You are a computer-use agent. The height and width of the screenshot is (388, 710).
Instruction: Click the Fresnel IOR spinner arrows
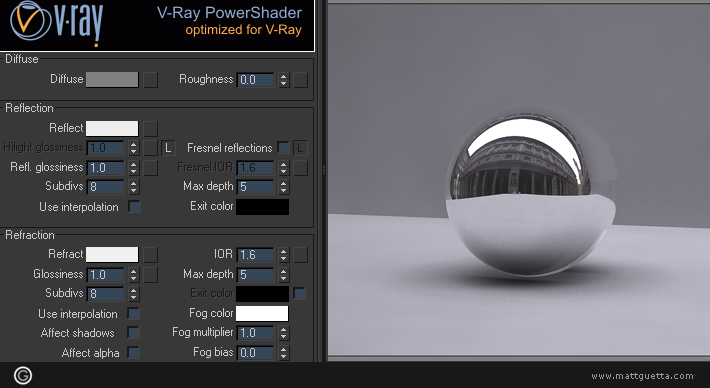pyautogui.click(x=283, y=168)
